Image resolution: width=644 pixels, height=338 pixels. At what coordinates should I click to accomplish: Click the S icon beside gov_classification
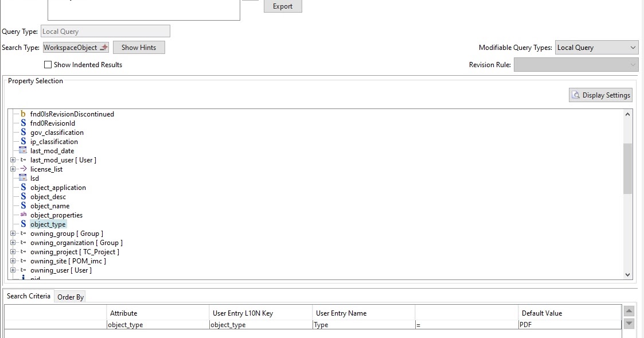click(x=23, y=132)
